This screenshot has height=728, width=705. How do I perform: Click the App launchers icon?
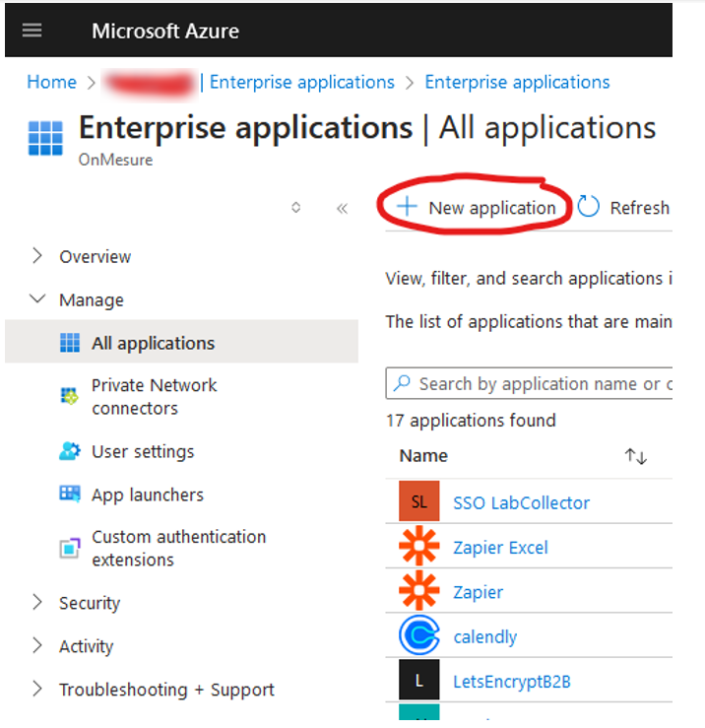pos(70,494)
